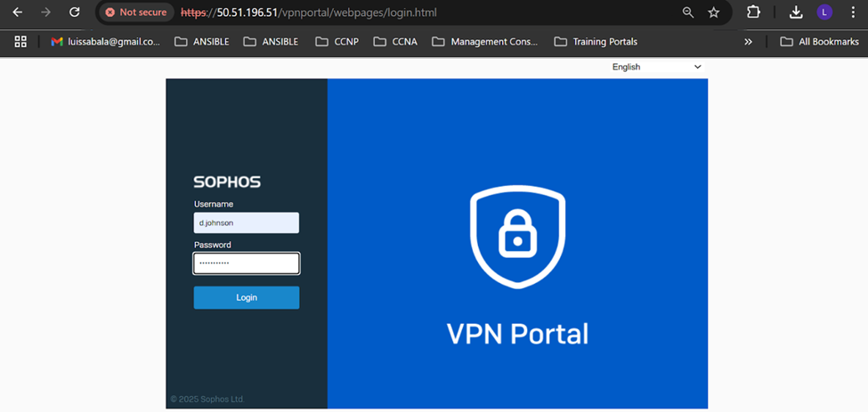Click the Password input field
The width and height of the screenshot is (868, 412).
(x=247, y=263)
